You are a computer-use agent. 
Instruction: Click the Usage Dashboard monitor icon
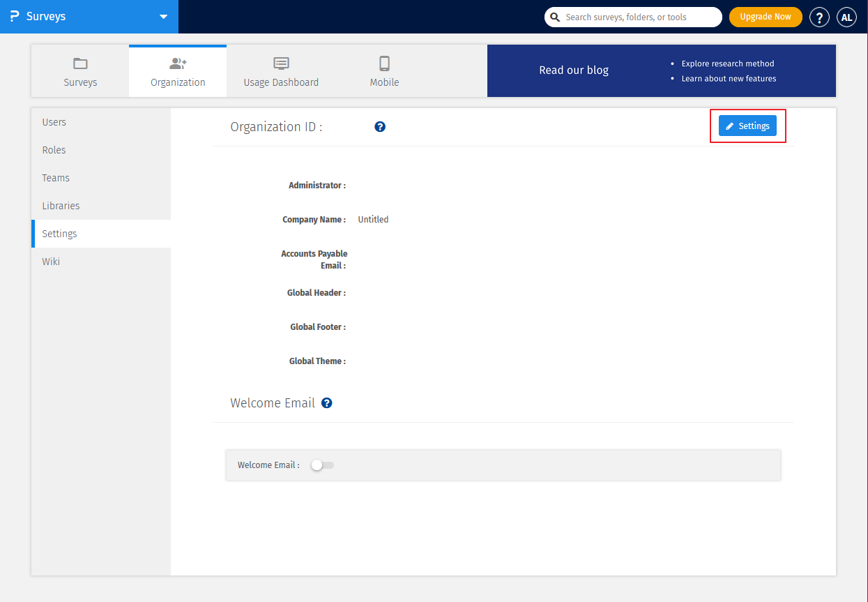pyautogui.click(x=281, y=63)
